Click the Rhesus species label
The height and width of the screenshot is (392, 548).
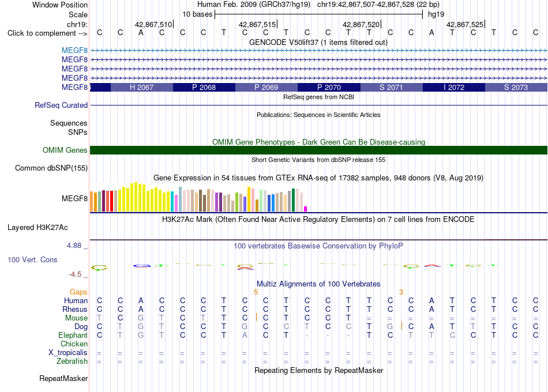click(75, 309)
